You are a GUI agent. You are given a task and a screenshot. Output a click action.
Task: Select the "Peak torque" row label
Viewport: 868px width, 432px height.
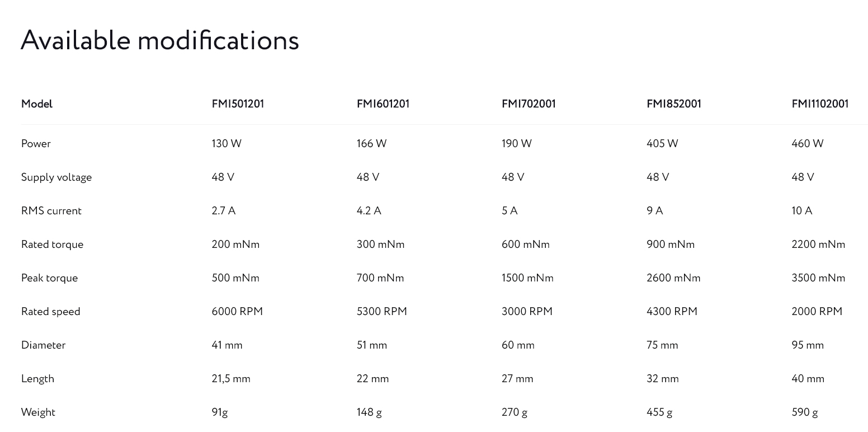point(49,278)
